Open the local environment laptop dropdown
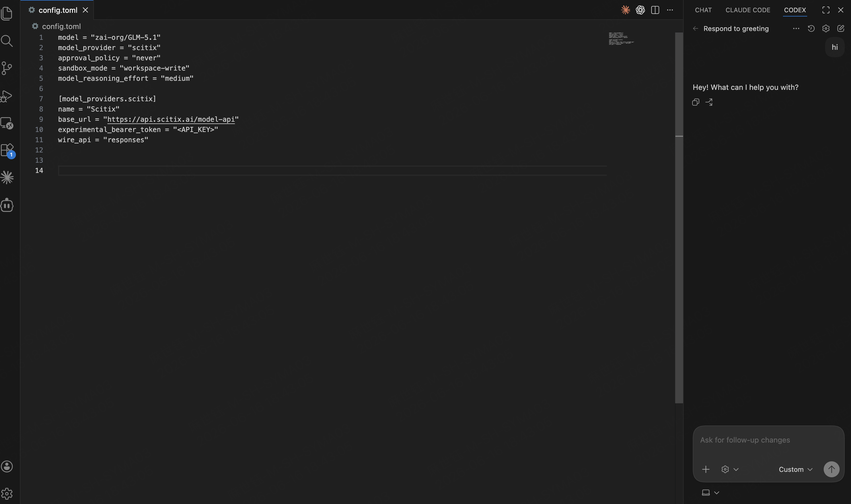Viewport: 851px width, 504px height. click(710, 492)
